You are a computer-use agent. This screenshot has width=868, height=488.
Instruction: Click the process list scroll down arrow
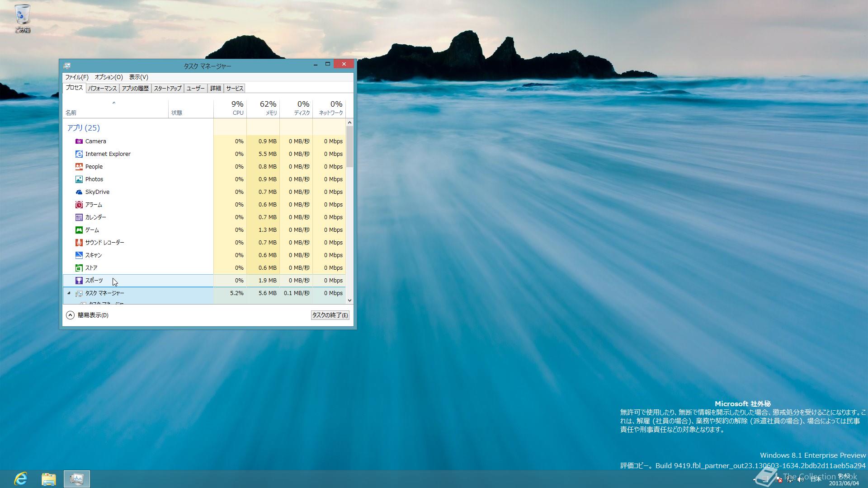[x=349, y=300]
